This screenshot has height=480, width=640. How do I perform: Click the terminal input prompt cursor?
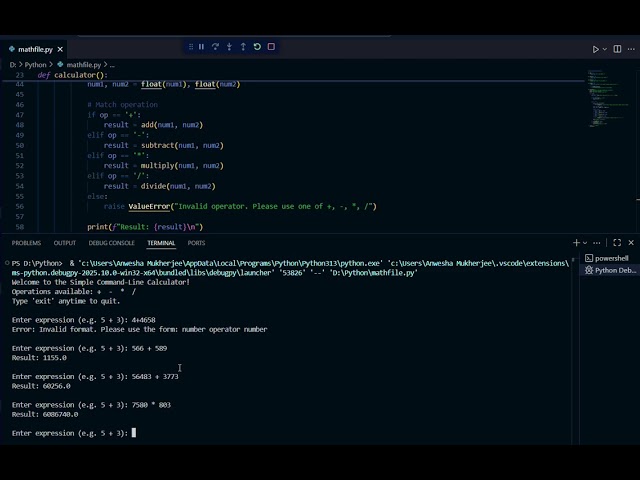tap(134, 433)
